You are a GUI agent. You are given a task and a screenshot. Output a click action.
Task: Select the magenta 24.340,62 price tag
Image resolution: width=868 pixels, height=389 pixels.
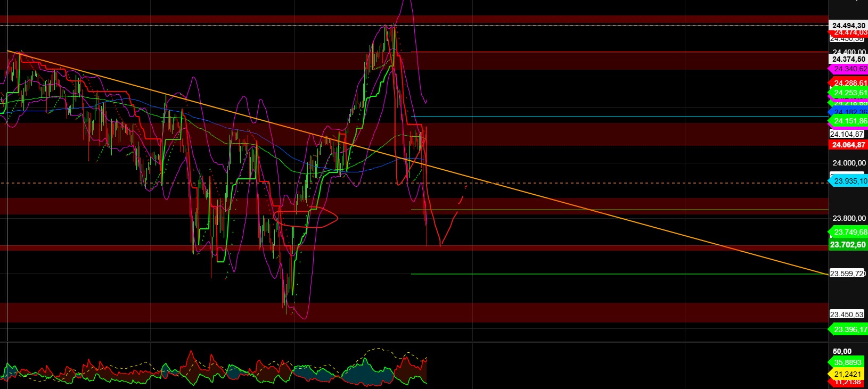850,69
